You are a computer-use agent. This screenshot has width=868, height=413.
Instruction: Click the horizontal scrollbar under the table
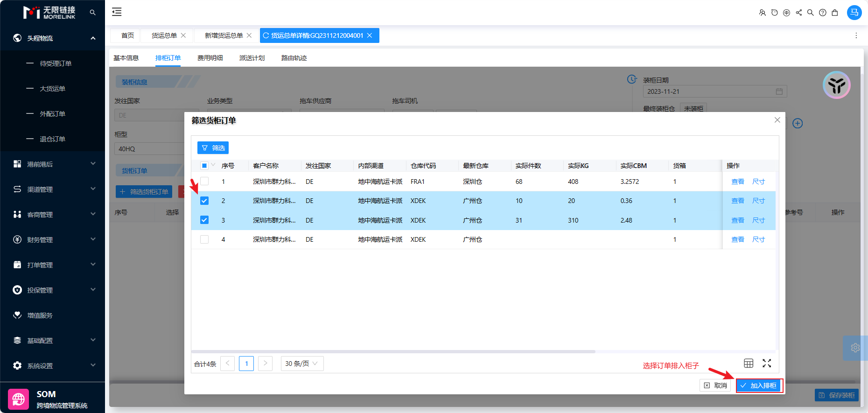393,351
